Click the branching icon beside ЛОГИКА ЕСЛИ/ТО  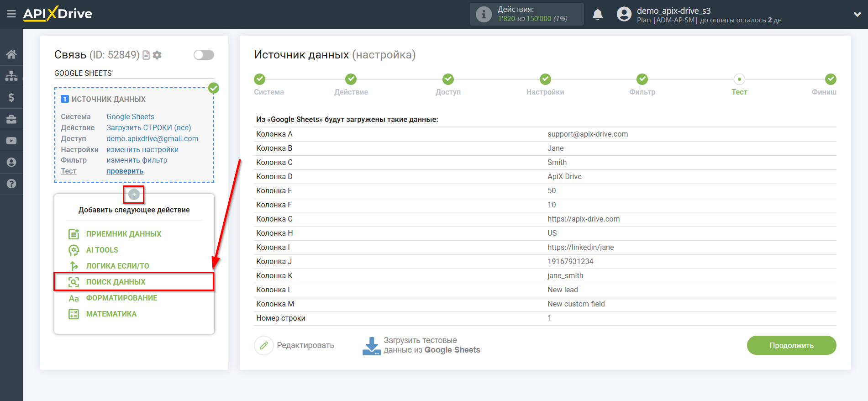pos(74,266)
